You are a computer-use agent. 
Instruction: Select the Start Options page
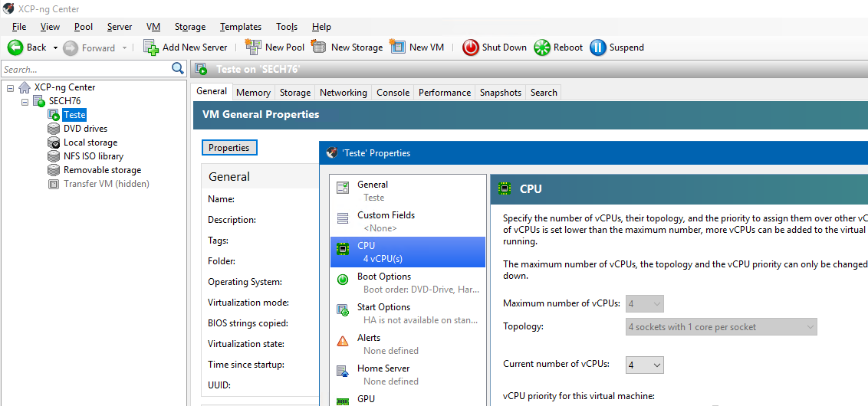pos(407,313)
